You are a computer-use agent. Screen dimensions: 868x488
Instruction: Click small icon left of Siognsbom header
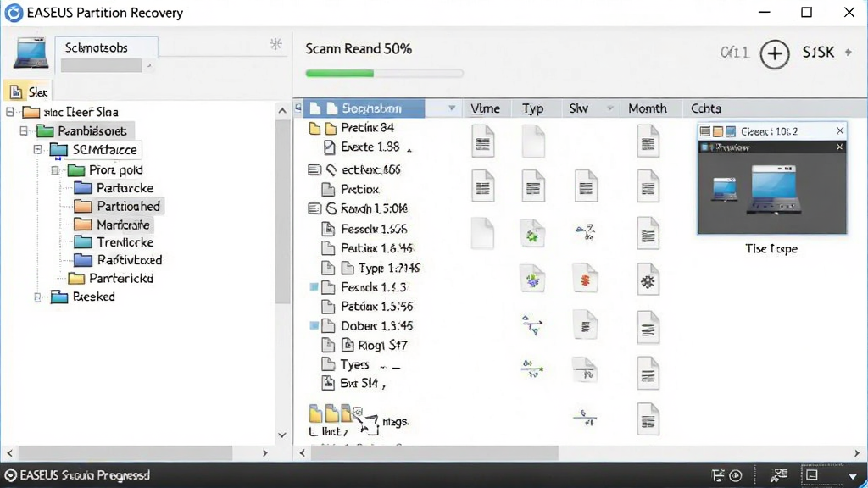[x=298, y=108]
